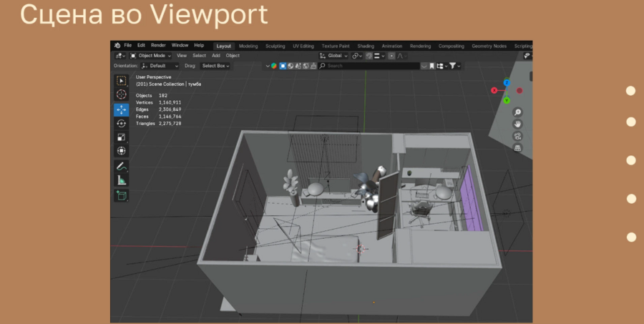Choose the Scale tool
644x324 pixels.
[x=121, y=137]
